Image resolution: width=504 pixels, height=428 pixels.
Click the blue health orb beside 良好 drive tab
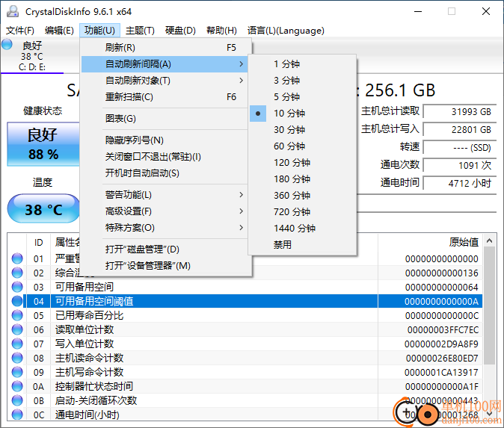point(7,44)
